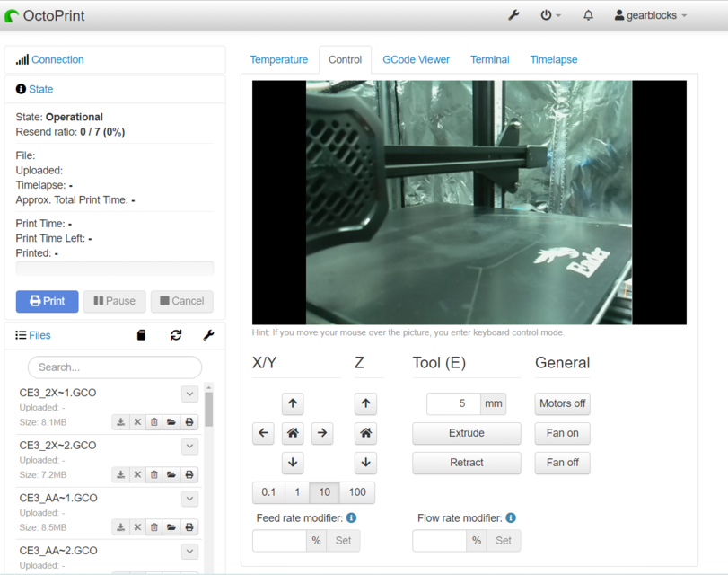Delete CE3_AA~1.GCO using the trash icon
Viewport: 728px width, 575px height.
(x=154, y=527)
